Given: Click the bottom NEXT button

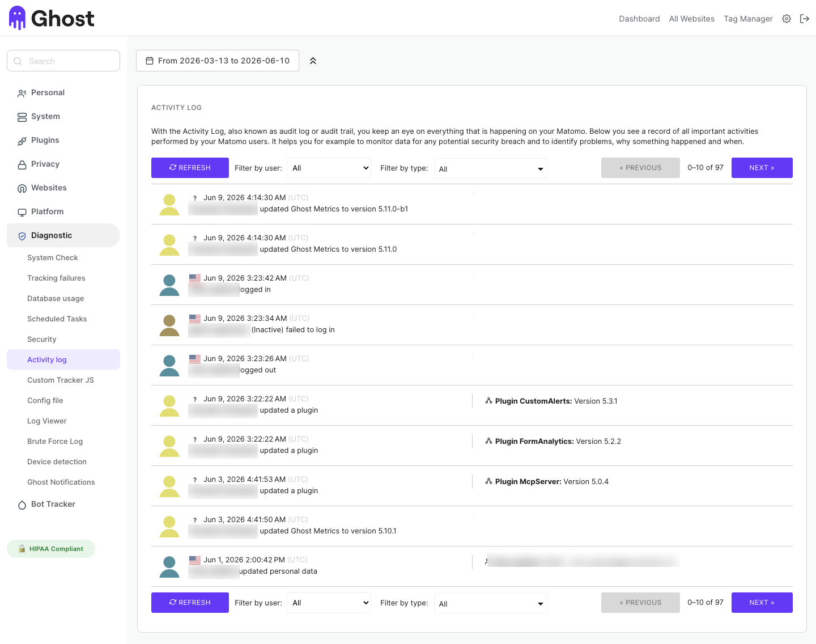Looking at the screenshot, I should tap(762, 603).
